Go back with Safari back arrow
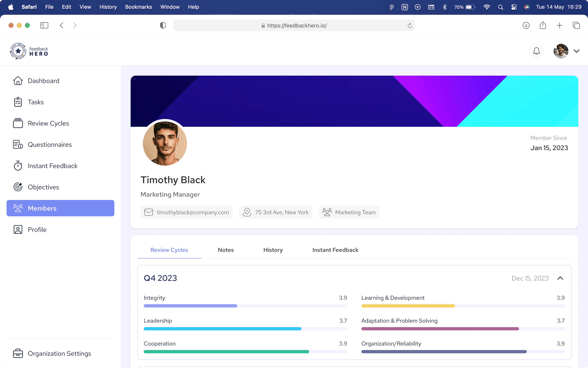588x368 pixels. 61,25
